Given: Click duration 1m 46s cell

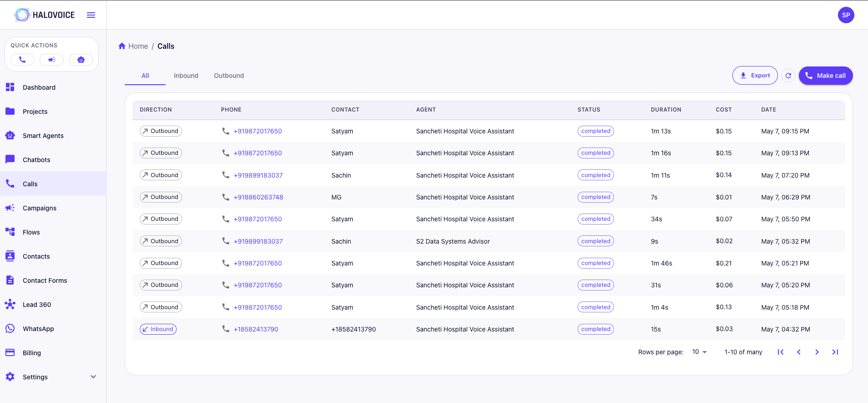Looking at the screenshot, I should (x=661, y=263).
